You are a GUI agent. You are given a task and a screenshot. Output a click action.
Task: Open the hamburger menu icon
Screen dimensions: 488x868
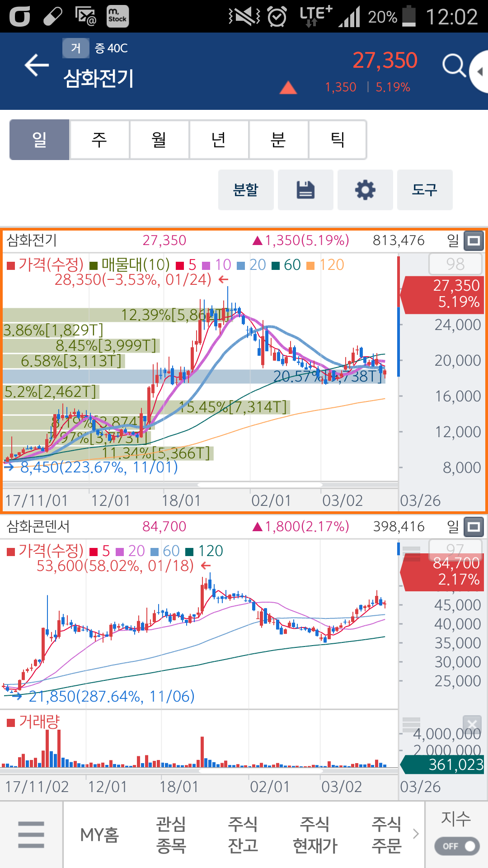click(x=31, y=835)
